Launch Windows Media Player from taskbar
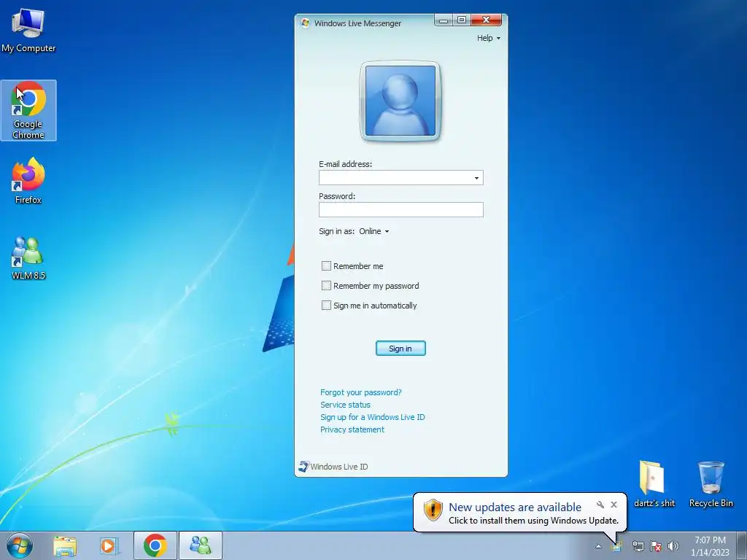This screenshot has height=560, width=747. (x=109, y=545)
